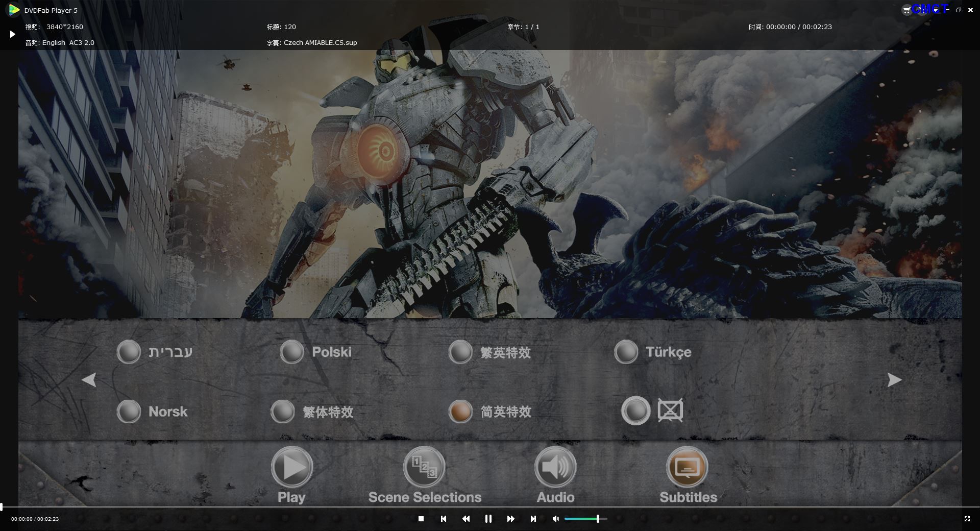Jump to next chapter button
The width and height of the screenshot is (980, 531).
(533, 519)
